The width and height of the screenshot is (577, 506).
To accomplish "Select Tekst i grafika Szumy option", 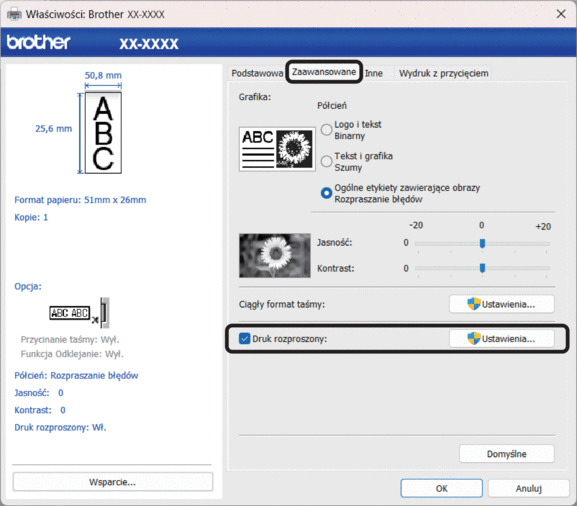I will [326, 161].
